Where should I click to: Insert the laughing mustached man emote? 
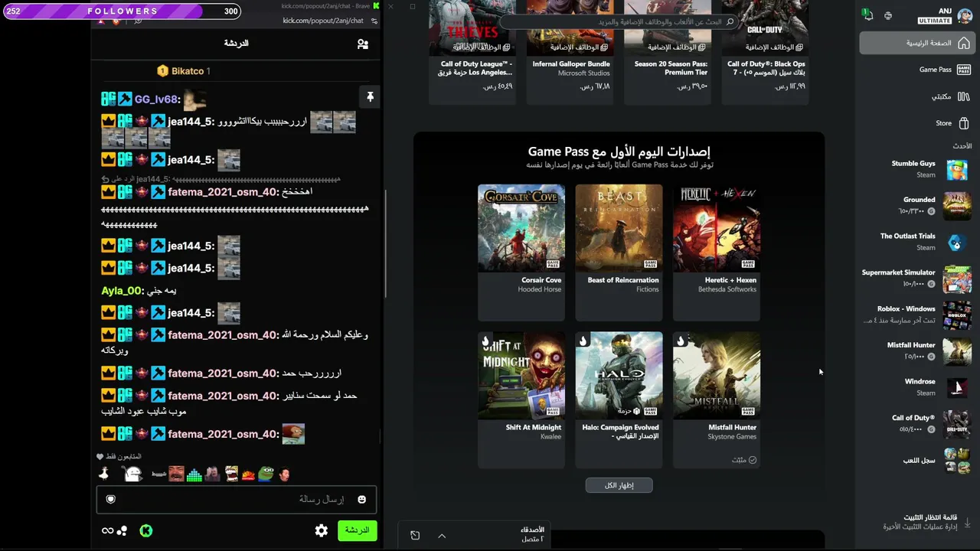click(x=176, y=474)
